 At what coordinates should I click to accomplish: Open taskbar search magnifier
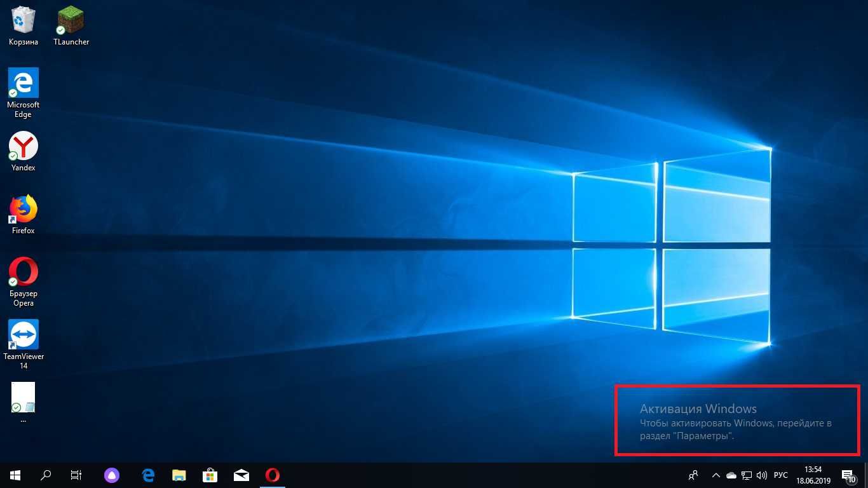(46, 475)
